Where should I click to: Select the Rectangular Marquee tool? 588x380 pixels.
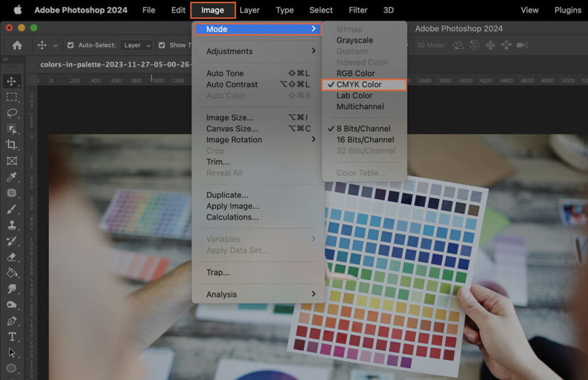12,97
